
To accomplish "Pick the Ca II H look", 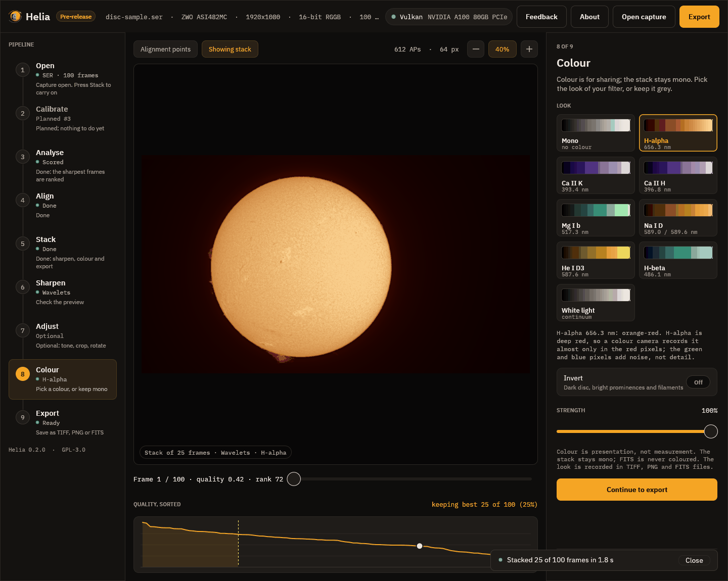I will (x=678, y=175).
